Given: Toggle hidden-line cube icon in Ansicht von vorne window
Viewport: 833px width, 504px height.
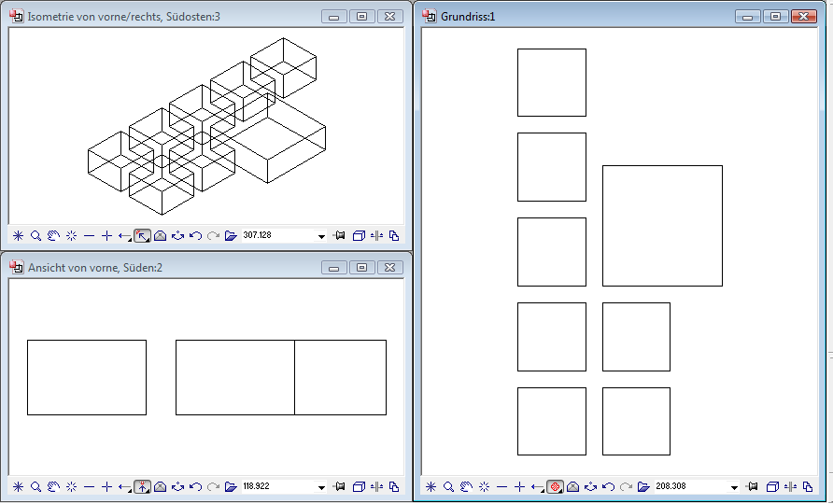Looking at the screenshot, I should [359, 486].
